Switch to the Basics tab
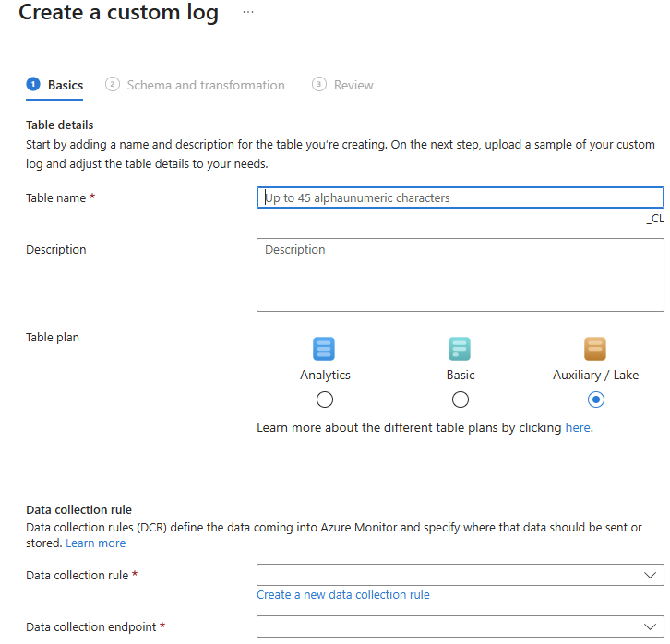 pos(65,85)
